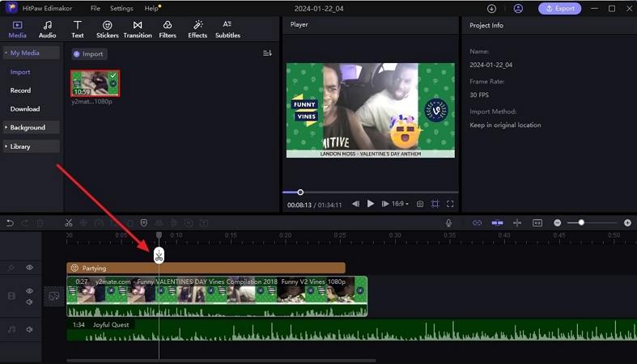Screen dimensions: 637x364
Task: Open the Audio tab
Action: pos(47,29)
